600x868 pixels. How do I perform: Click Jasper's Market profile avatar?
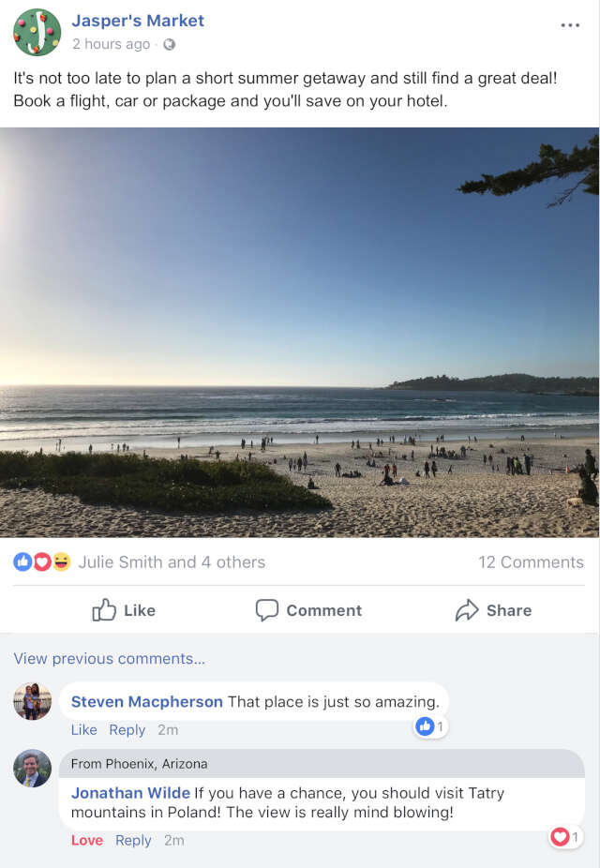(37, 32)
